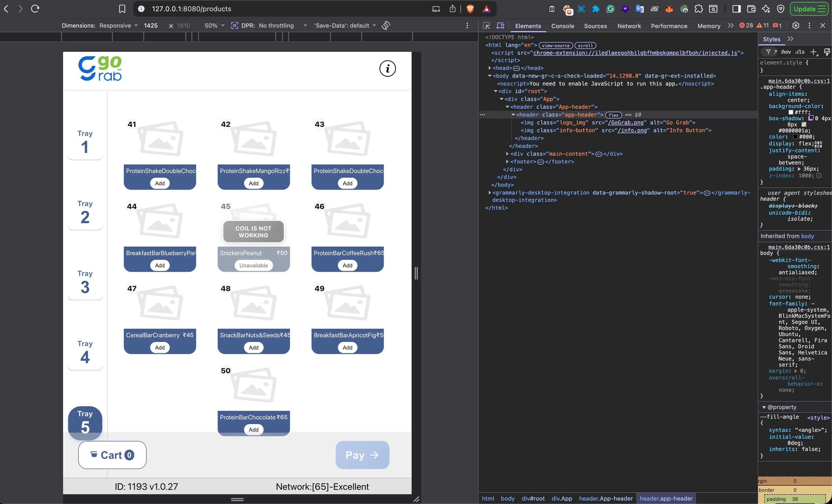Image resolution: width=832 pixels, height=504 pixels.
Task: Expand the main-content div node
Action: (x=507, y=154)
